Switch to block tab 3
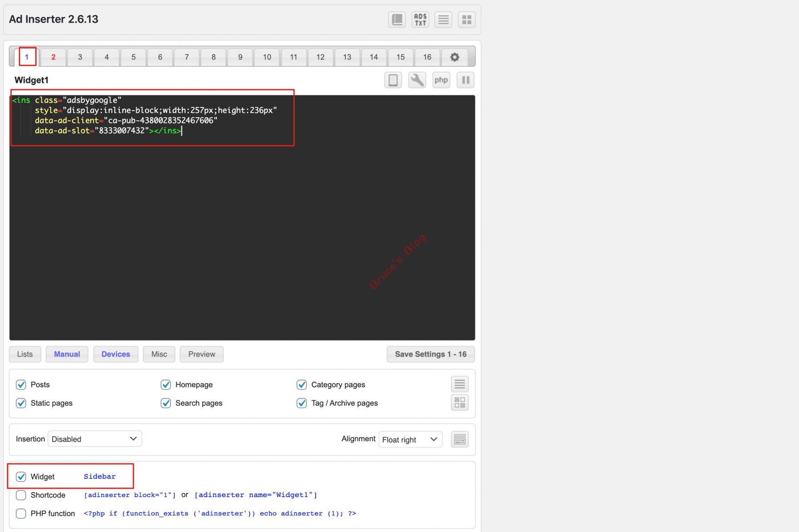799x532 pixels. click(80, 57)
